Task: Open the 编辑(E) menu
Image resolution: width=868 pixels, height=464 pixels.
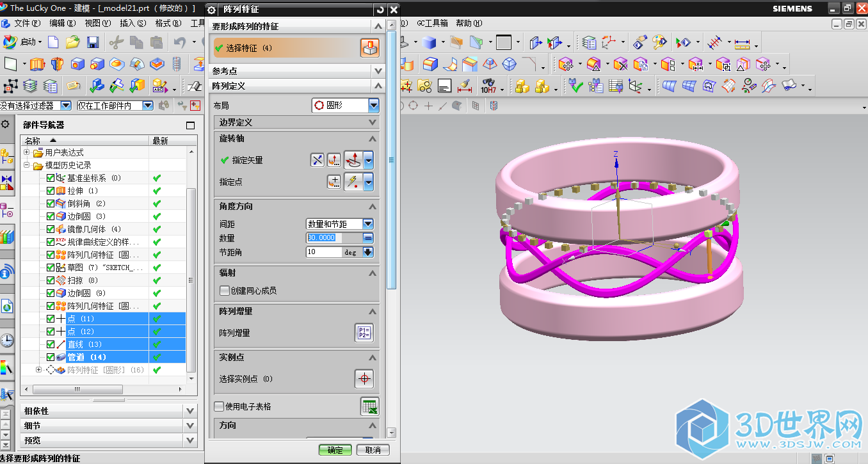Action: point(63,23)
